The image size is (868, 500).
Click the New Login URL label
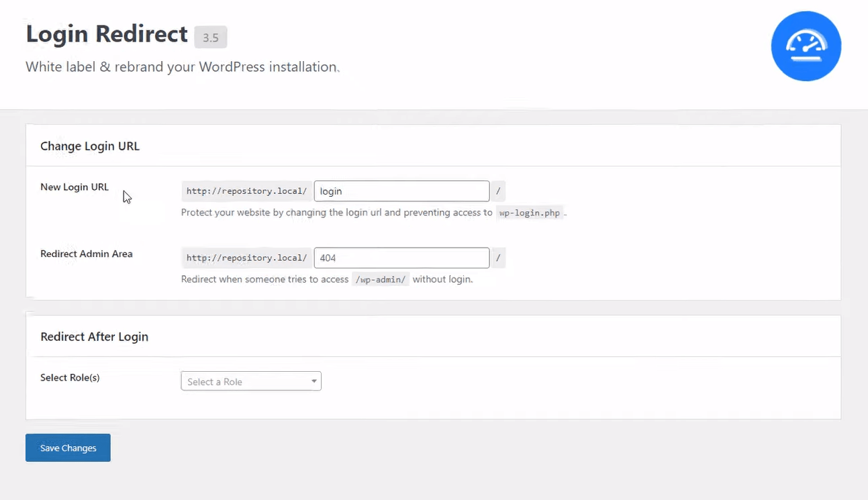click(75, 187)
